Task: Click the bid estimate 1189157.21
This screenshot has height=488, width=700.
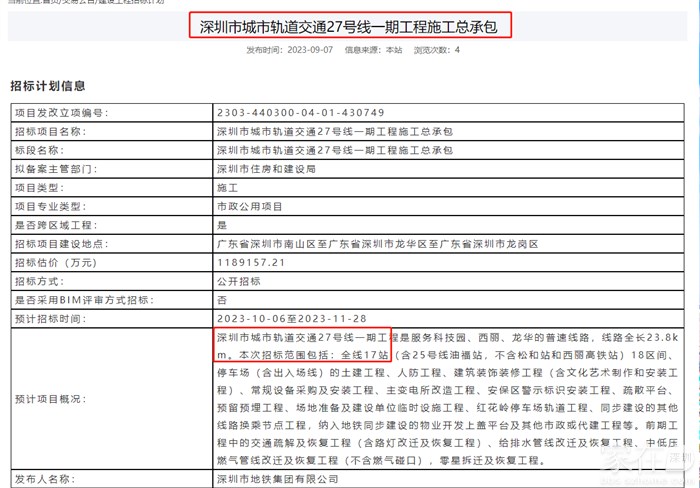Action: pyautogui.click(x=250, y=262)
